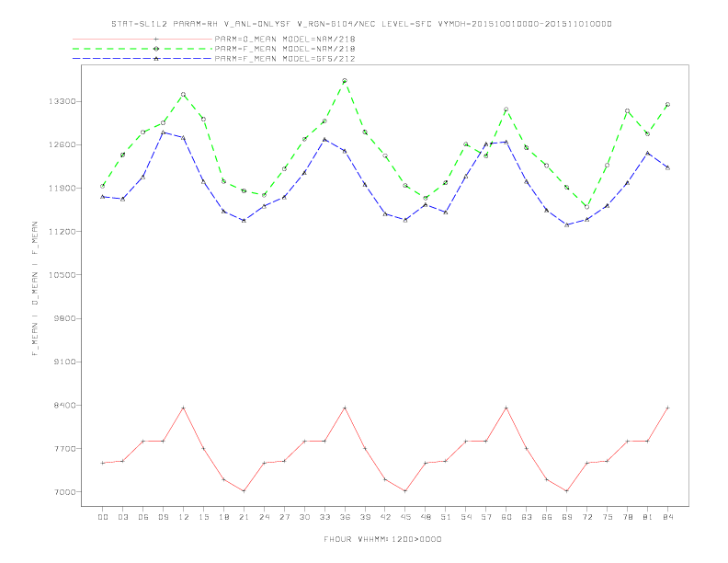Click the green dashed line sample in legend

pos(142,49)
